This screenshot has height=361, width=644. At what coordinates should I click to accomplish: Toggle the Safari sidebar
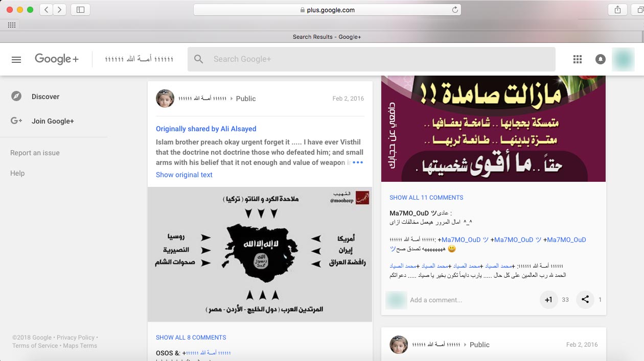pyautogui.click(x=80, y=10)
